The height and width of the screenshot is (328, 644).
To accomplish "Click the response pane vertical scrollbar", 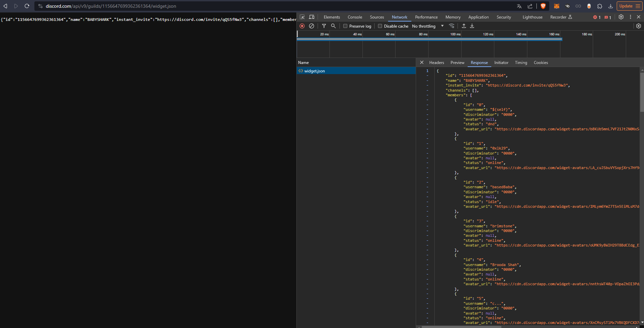I will pyautogui.click(x=642, y=92).
